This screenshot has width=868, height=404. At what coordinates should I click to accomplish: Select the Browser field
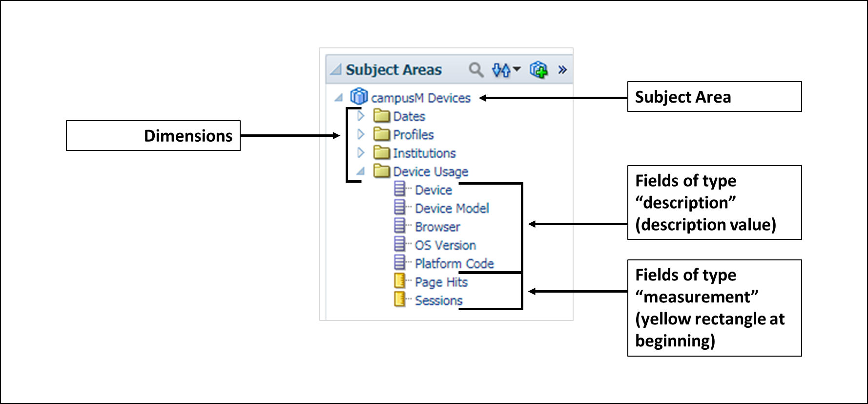click(437, 227)
